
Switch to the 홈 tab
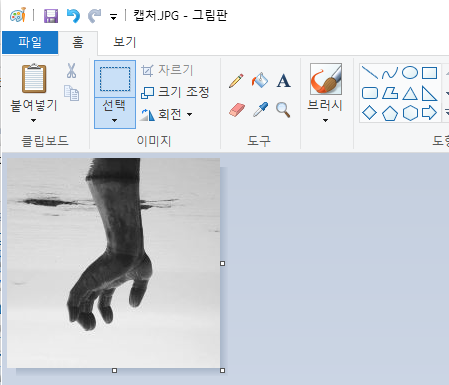78,43
